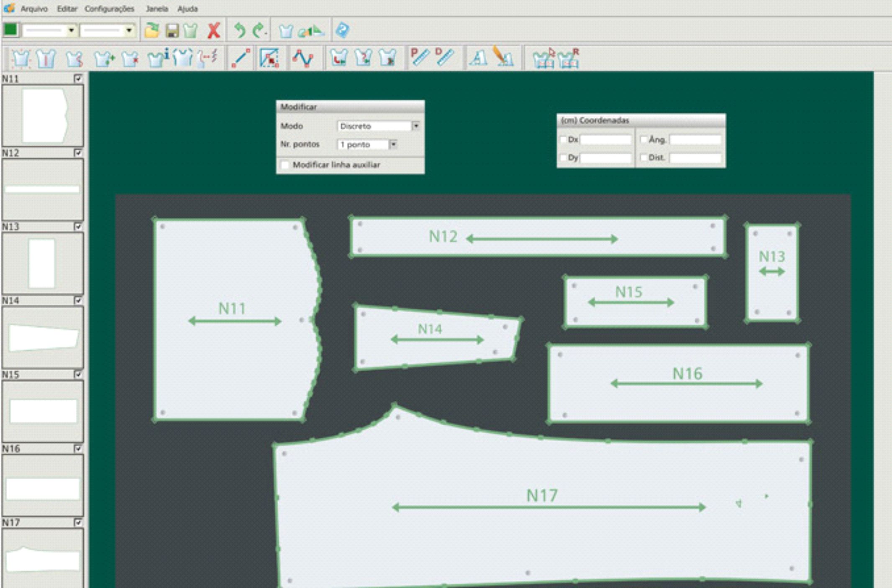Click the green color swatch
This screenshot has width=892, height=588.
pos(10,30)
